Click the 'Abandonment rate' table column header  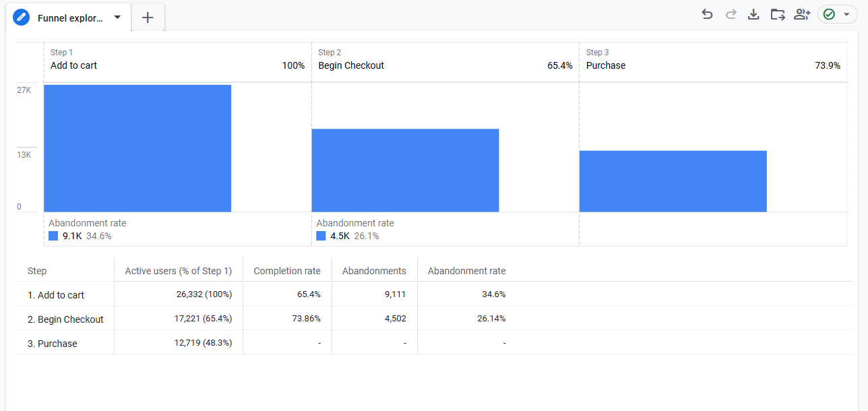click(466, 271)
